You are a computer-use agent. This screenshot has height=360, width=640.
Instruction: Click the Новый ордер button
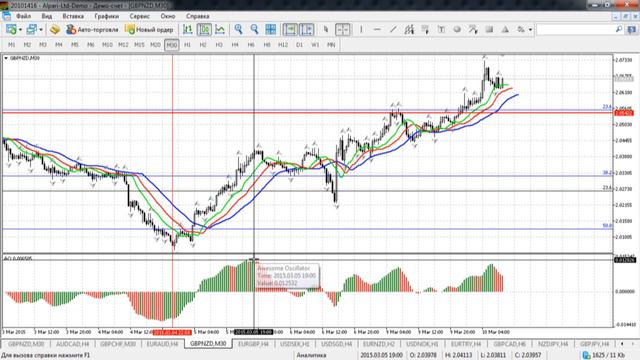pos(149,29)
